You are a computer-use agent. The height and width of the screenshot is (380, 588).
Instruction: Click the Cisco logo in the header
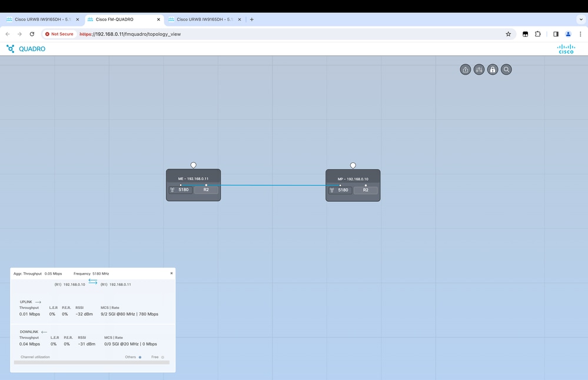point(566,49)
